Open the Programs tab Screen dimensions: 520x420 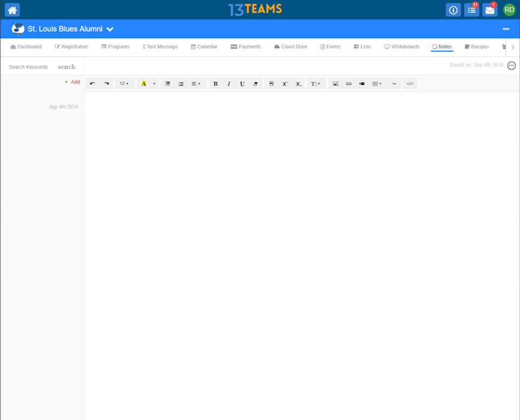click(115, 47)
